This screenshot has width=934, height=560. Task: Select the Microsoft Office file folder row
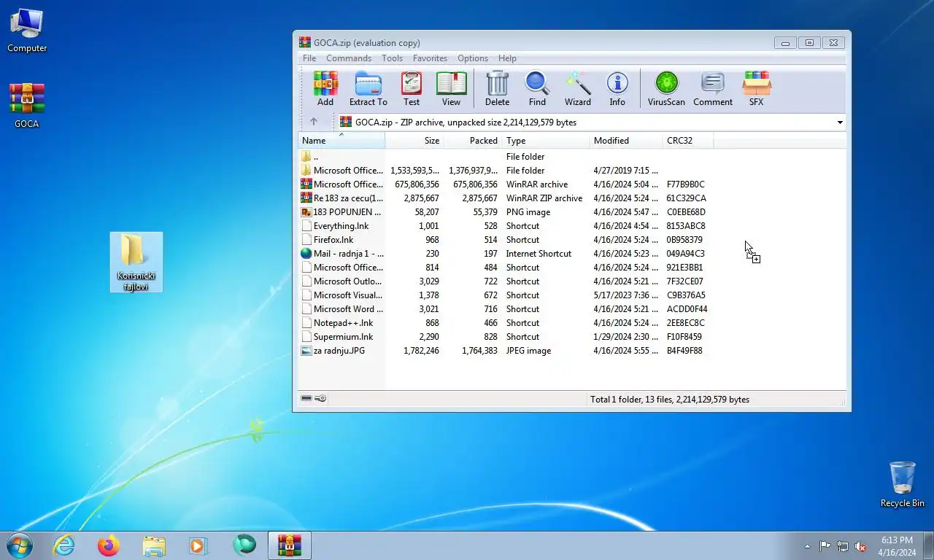[x=572, y=170]
